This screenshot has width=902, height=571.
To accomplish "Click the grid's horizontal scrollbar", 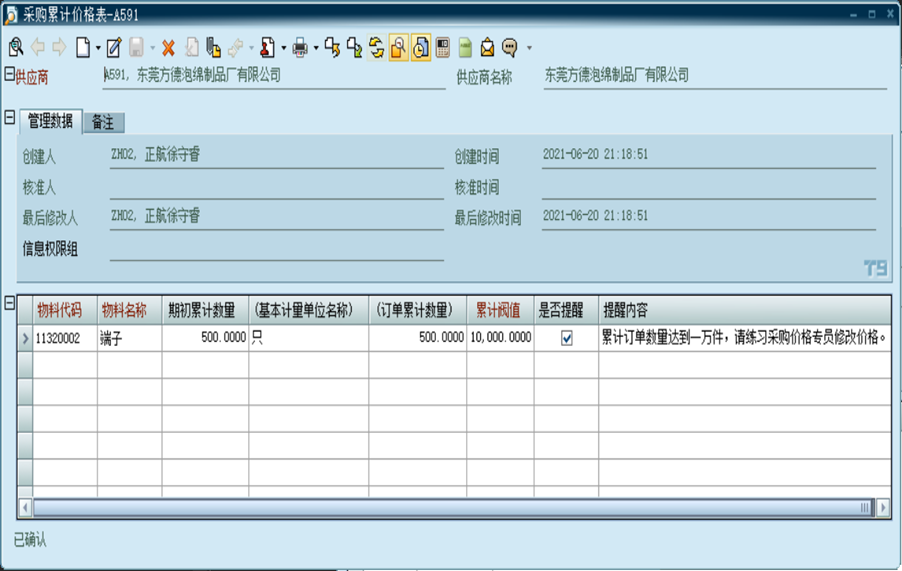I will click(x=450, y=508).
